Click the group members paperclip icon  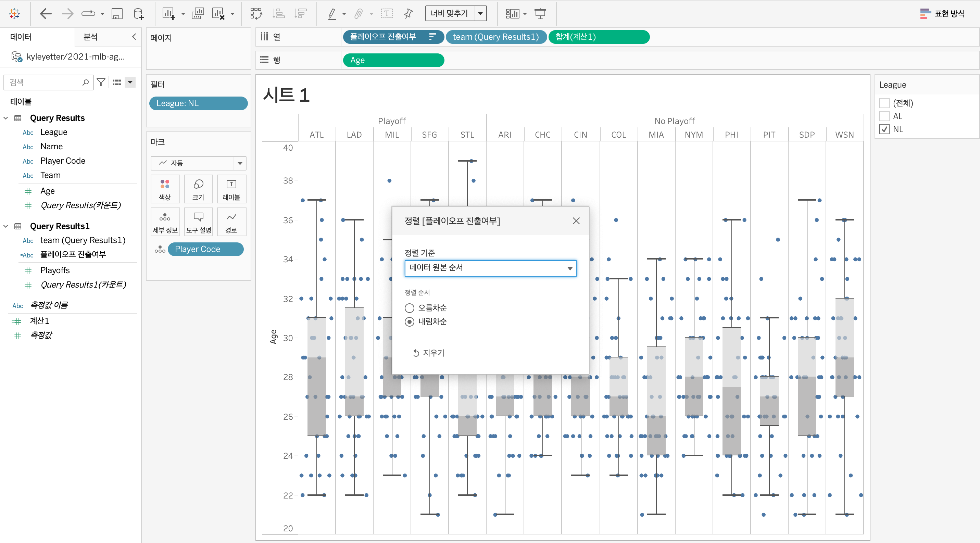click(x=359, y=14)
